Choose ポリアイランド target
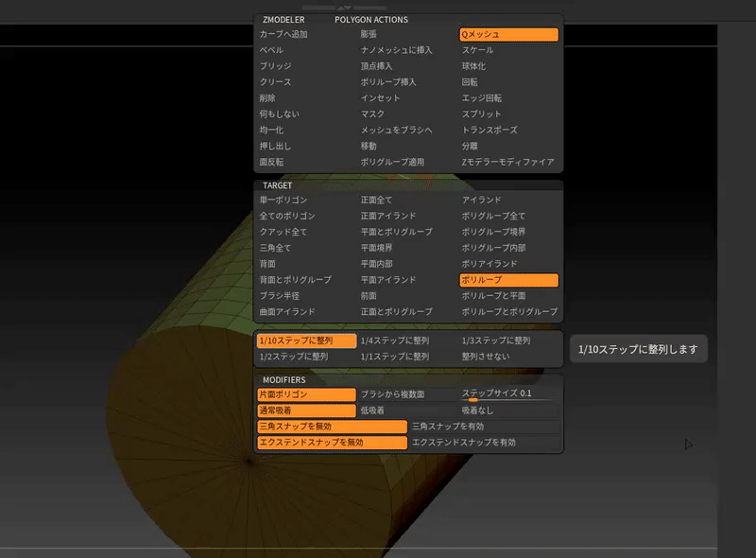756x558 pixels. 490,264
